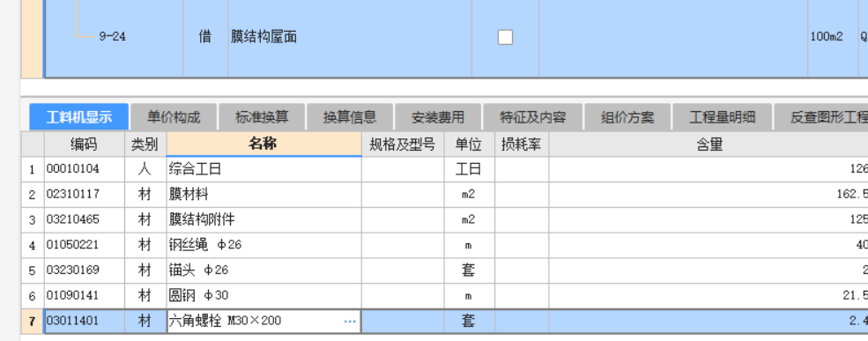868x341 pixels.
Task: Open the 安装费用 tab
Action: click(x=438, y=117)
